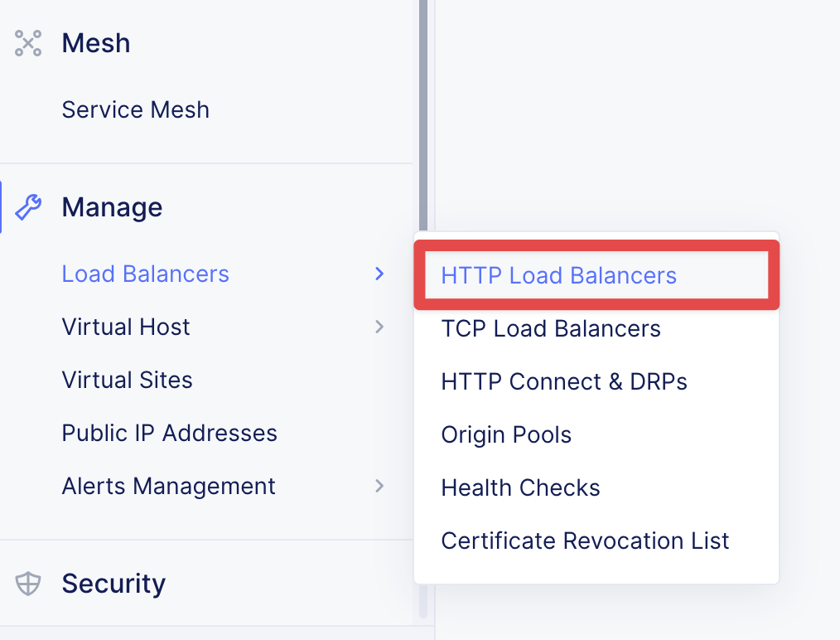Image resolution: width=840 pixels, height=640 pixels.
Task: Select the Manage section heading
Action: 112,207
